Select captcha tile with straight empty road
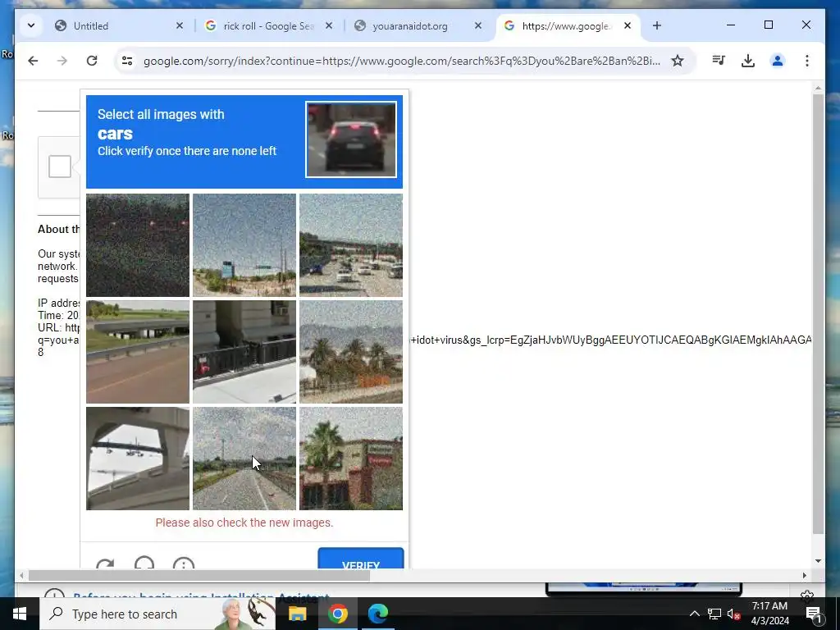The width and height of the screenshot is (840, 630). point(244,458)
